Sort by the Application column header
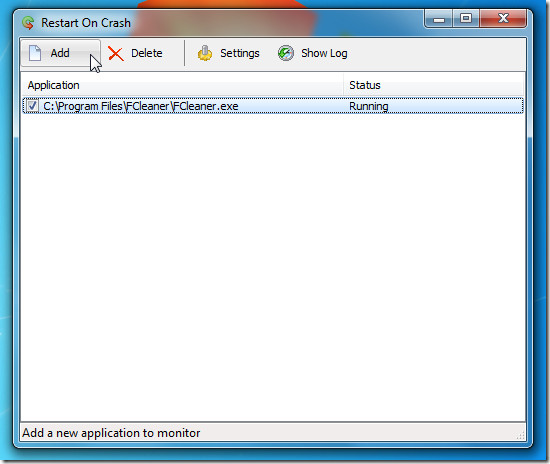This screenshot has width=550, height=464. (182, 85)
